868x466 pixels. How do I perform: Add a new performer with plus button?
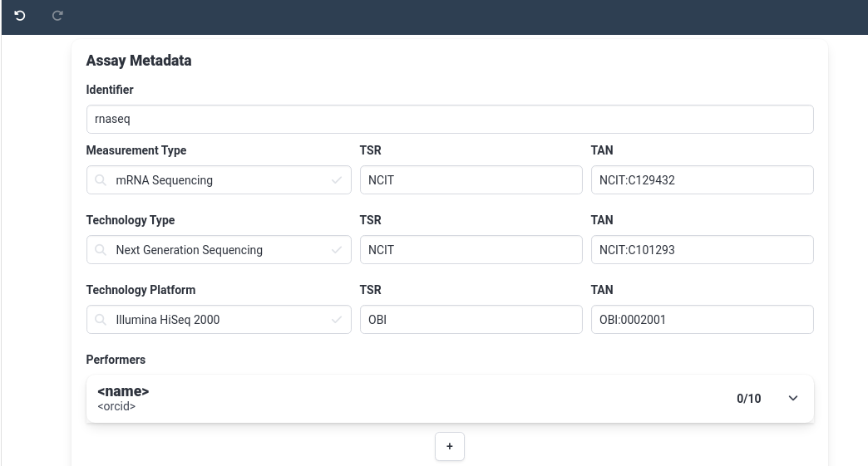[450, 447]
